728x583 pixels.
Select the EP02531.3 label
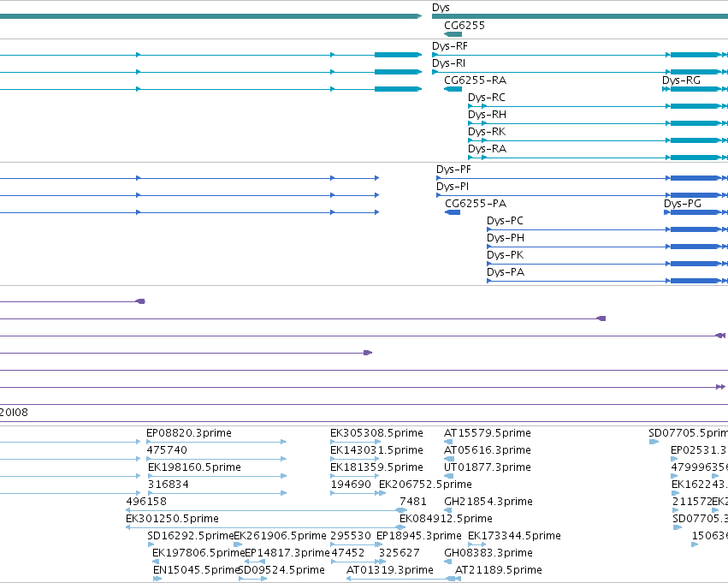[x=699, y=450]
